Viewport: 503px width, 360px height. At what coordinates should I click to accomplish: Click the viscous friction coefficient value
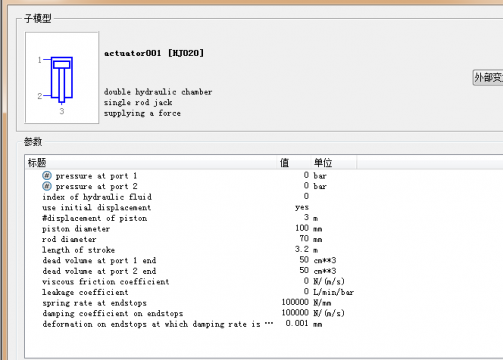[x=306, y=281]
